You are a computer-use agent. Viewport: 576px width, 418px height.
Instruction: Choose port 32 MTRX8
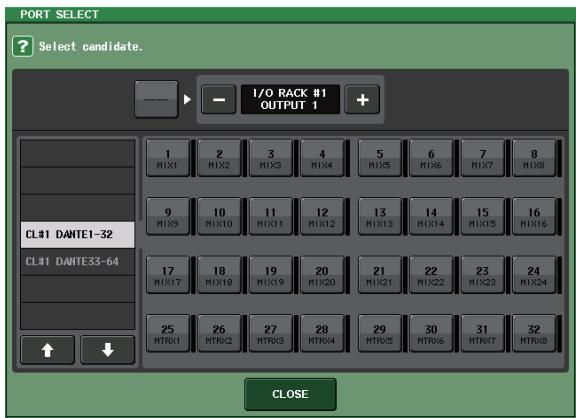534,334
